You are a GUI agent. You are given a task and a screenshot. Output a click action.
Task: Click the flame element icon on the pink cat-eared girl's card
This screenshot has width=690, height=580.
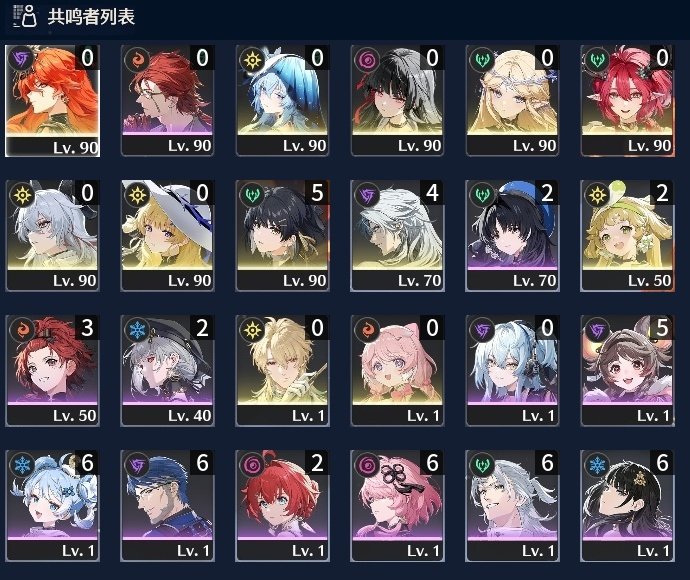coord(367,330)
